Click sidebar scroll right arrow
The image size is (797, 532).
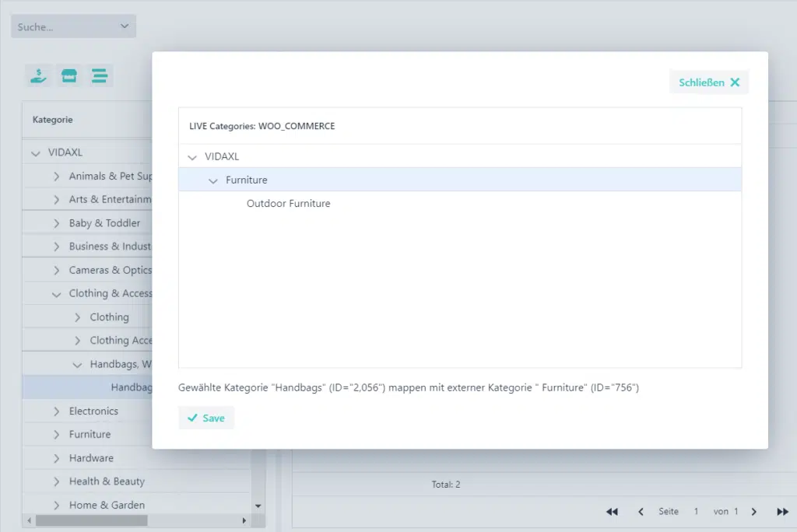244,520
